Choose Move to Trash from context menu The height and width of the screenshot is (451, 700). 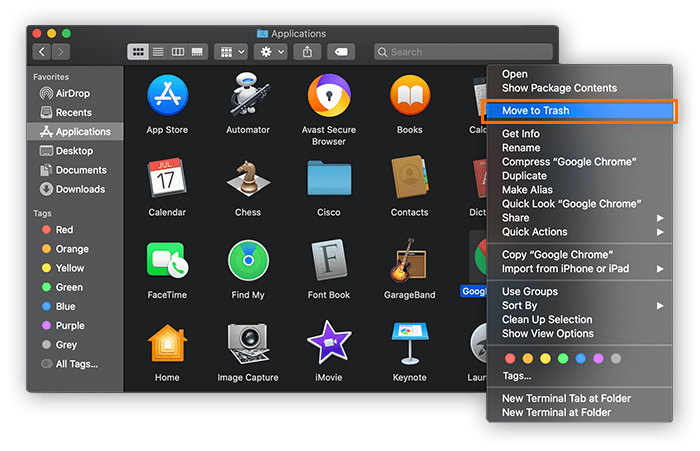pos(580,111)
